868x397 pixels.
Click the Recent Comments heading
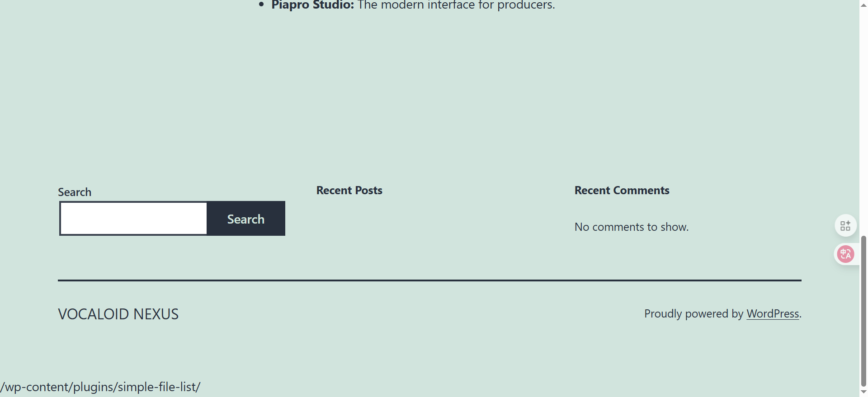tap(622, 191)
